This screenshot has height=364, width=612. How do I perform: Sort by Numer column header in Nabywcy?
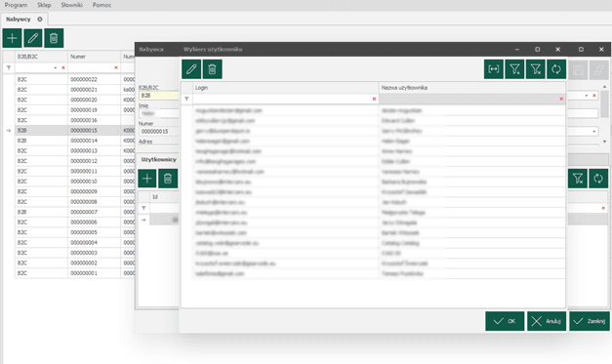pyautogui.click(x=94, y=57)
